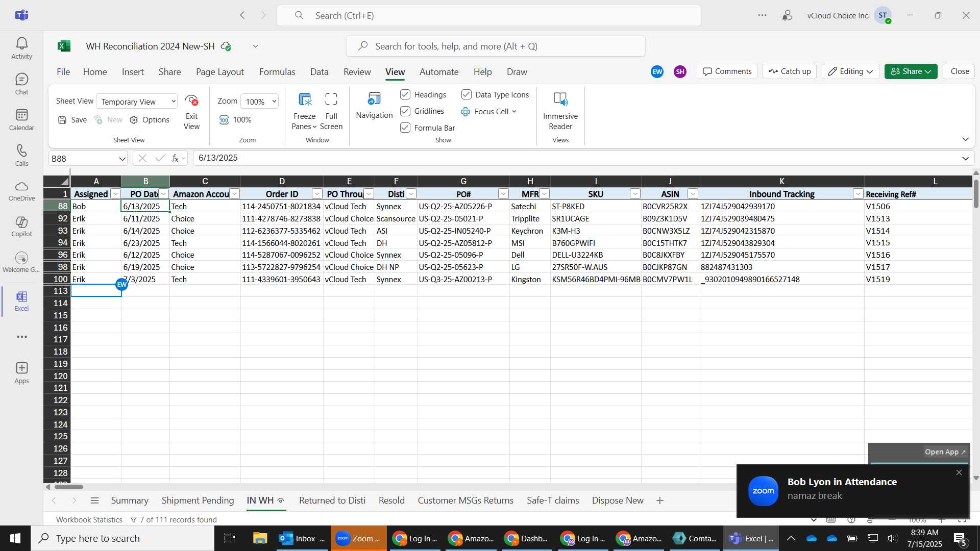Open the Order ID column filter
Viewport: 980px width, 551px height.
317,194
